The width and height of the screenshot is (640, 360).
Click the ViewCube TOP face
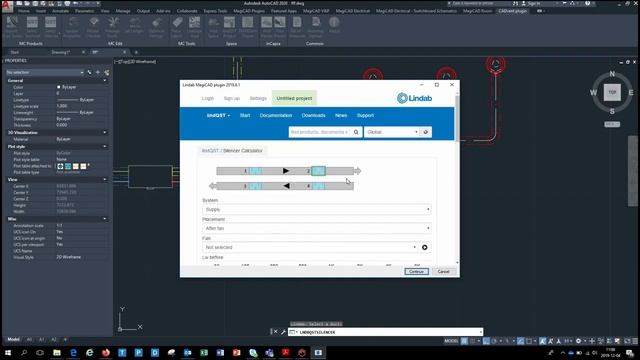point(612,92)
